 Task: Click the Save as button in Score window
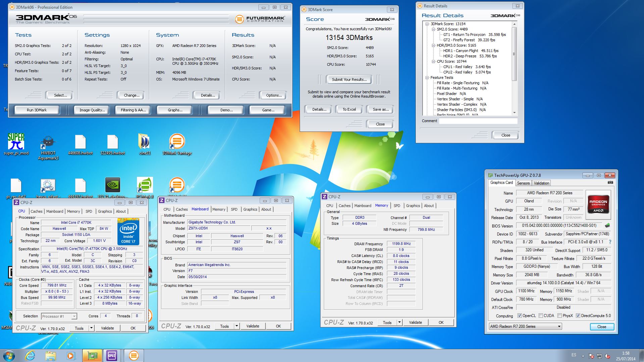pos(381,109)
